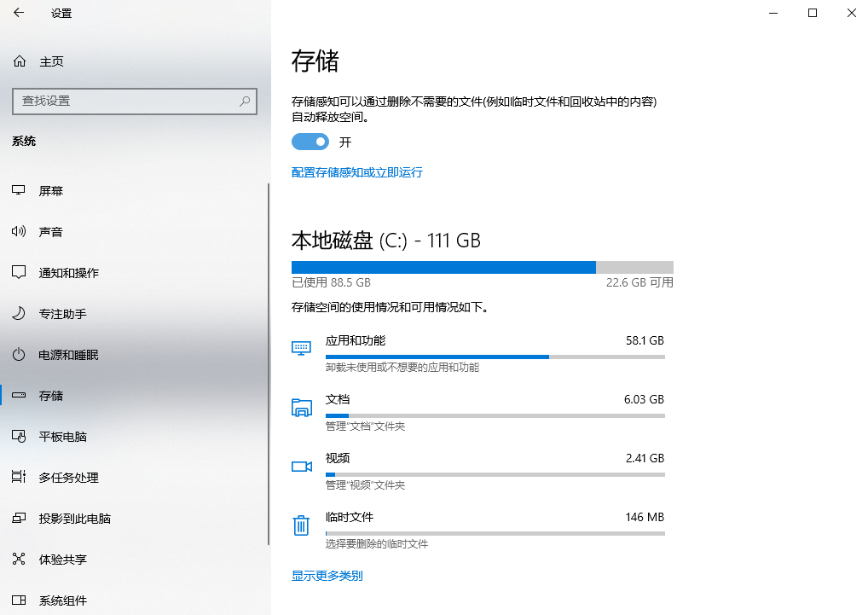The width and height of the screenshot is (868, 615).
Task: Open the 声音 (Sound) settings icon
Action: click(19, 231)
